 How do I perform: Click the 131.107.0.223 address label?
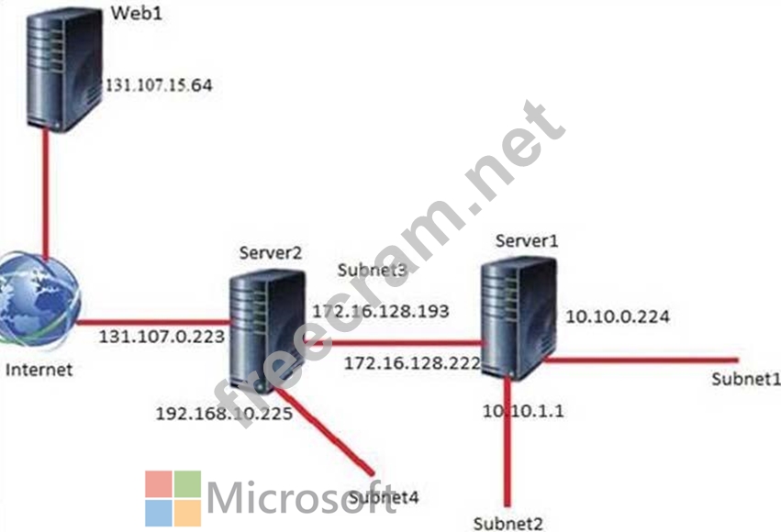coord(162,337)
